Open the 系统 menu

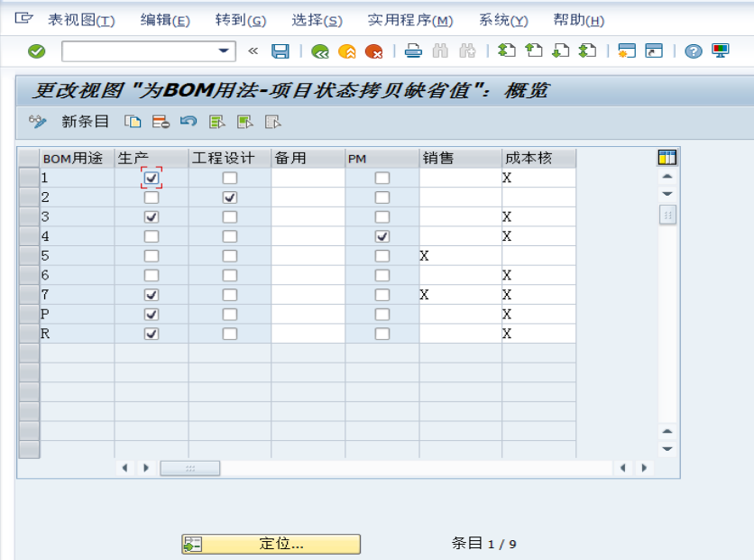(501, 21)
